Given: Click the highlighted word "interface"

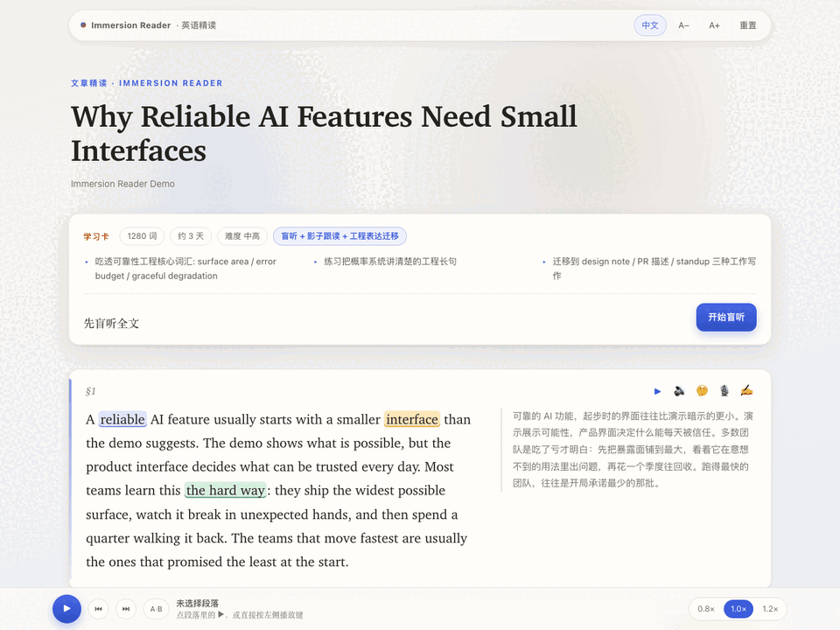Looking at the screenshot, I should tap(412, 419).
